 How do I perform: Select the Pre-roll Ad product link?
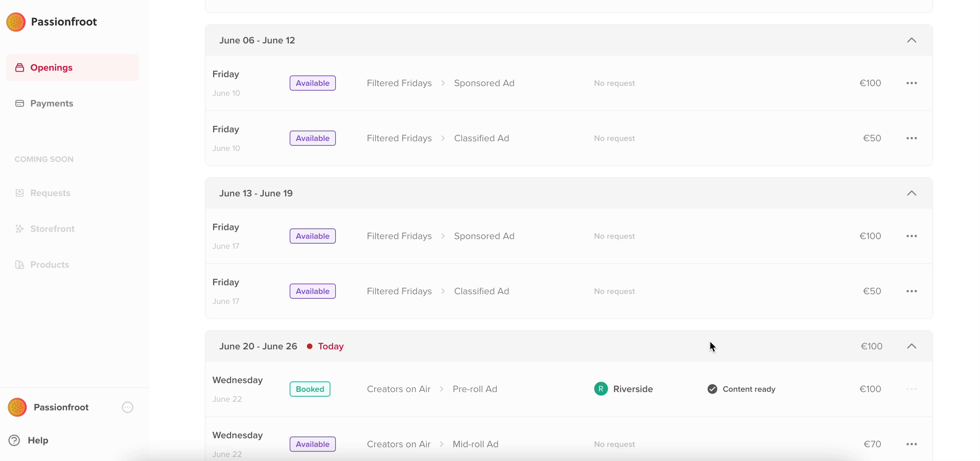pos(475,389)
